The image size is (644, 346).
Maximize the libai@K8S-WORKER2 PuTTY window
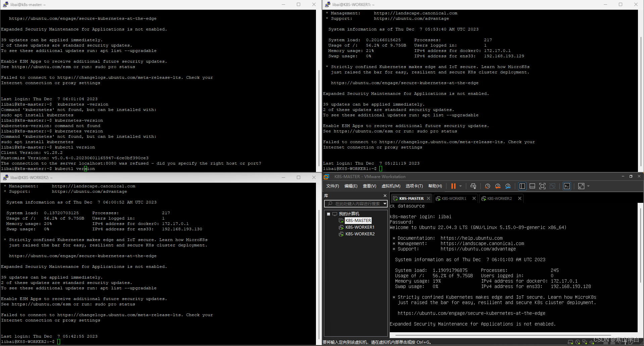[x=299, y=177]
